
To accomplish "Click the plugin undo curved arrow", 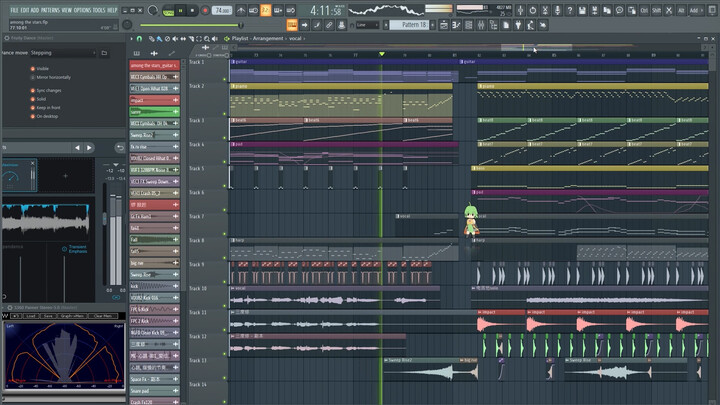I will click(120, 147).
